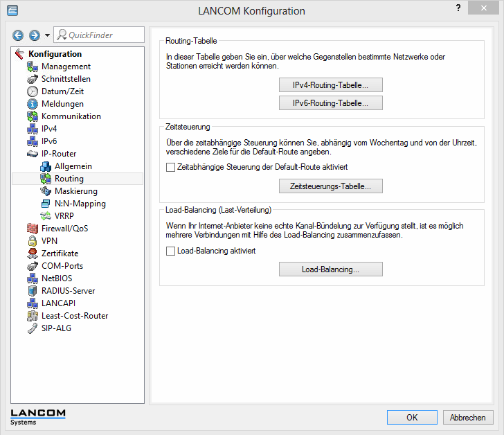Open the IPv4-Routing-Tabelle
This screenshot has height=435, width=504.
click(331, 85)
